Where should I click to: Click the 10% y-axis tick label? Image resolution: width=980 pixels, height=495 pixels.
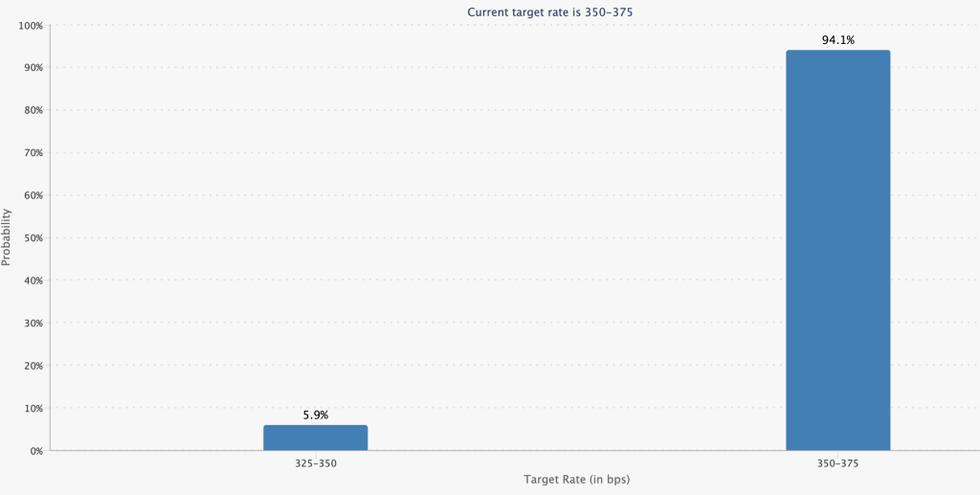coord(33,408)
